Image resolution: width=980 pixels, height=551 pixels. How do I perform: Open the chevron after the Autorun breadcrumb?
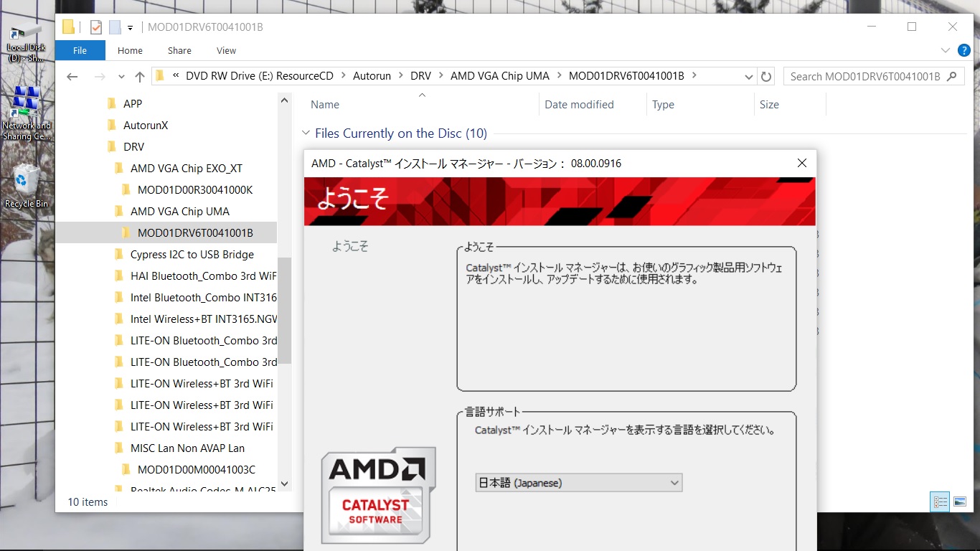point(400,76)
